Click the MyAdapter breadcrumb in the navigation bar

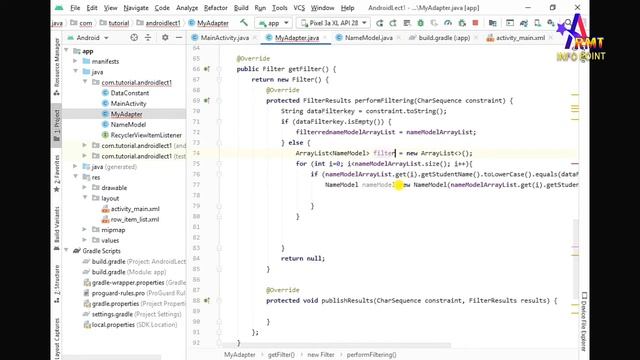209,23
